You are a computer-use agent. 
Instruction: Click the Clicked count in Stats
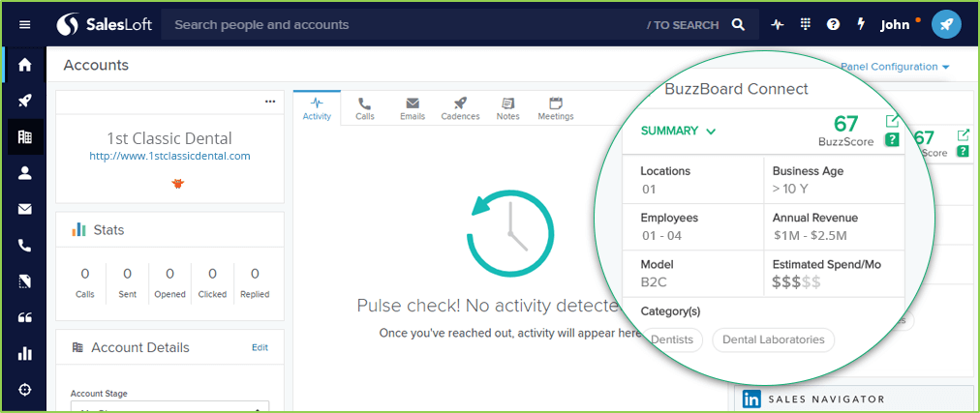(x=212, y=274)
